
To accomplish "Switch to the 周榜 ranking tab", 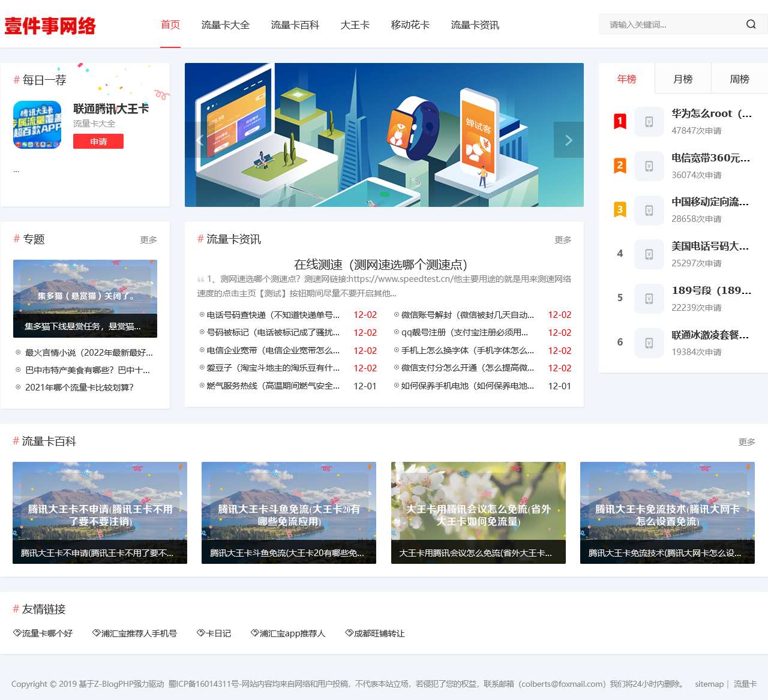I will (739, 78).
